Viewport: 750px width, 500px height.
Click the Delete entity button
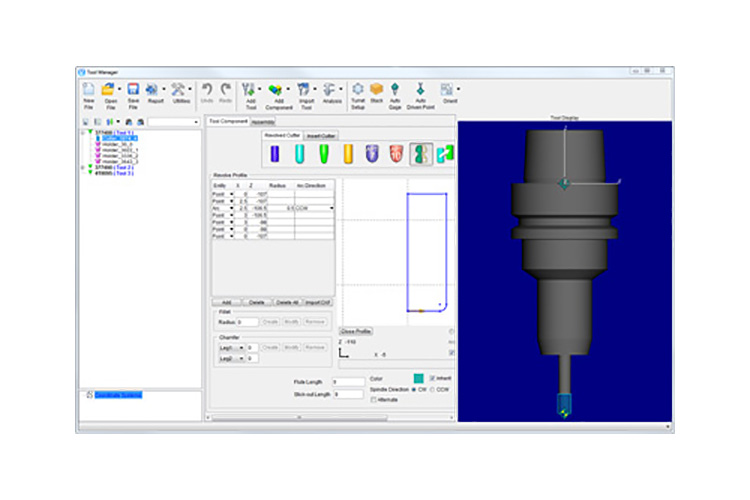(x=257, y=302)
